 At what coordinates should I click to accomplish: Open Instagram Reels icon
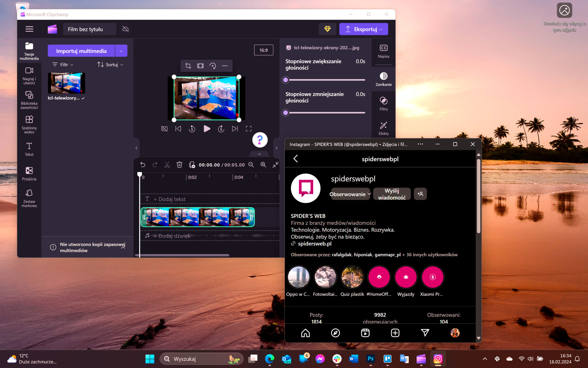tap(365, 333)
